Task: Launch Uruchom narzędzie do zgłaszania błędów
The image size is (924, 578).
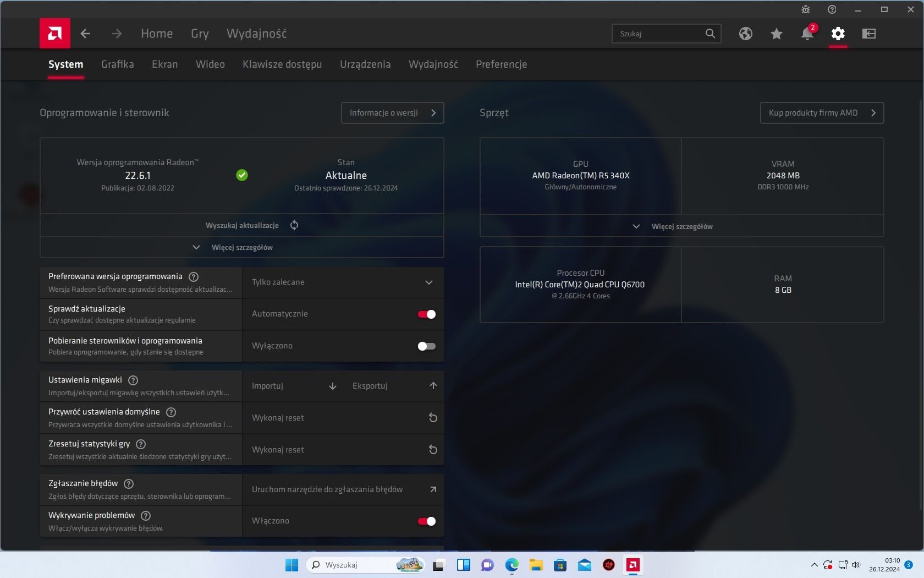Action: (x=343, y=489)
